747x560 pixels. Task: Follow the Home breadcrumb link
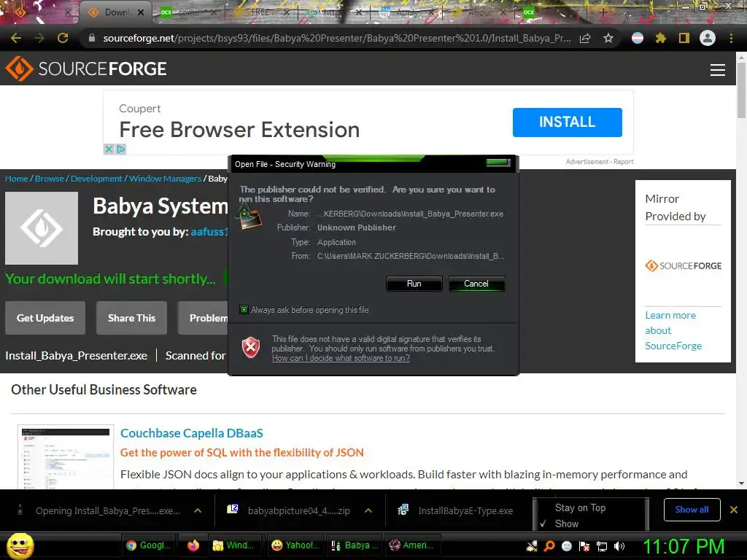[17, 179]
